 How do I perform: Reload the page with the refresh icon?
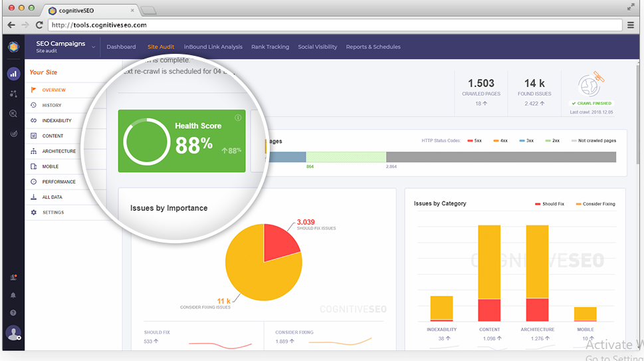click(39, 25)
